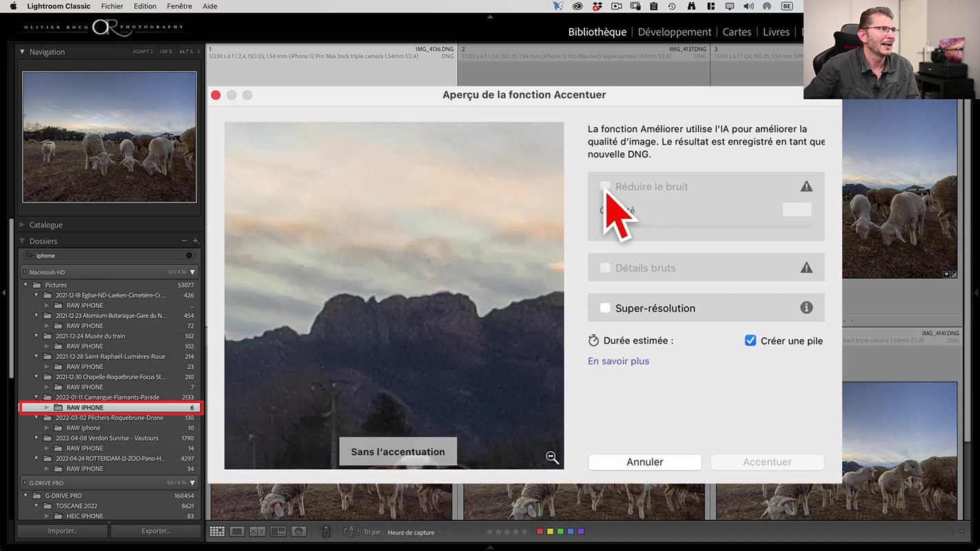Click butterfly app icon in menu bar
This screenshot has width=980, height=551.
(x=558, y=6)
